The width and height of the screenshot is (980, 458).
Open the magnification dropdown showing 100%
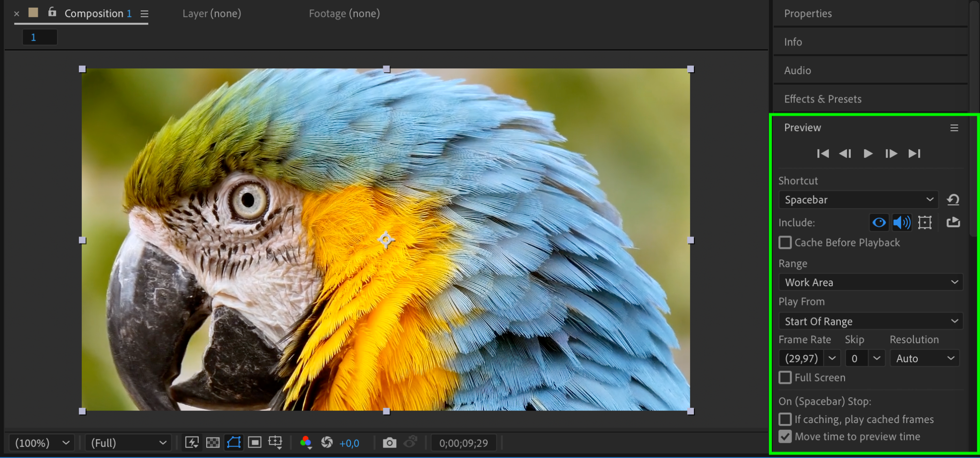42,443
